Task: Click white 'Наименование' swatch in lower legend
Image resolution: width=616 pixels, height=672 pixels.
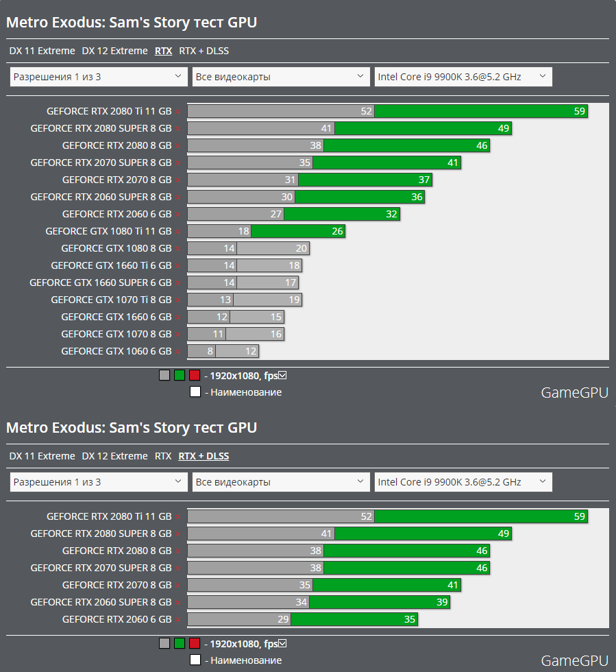Action: coord(195,660)
